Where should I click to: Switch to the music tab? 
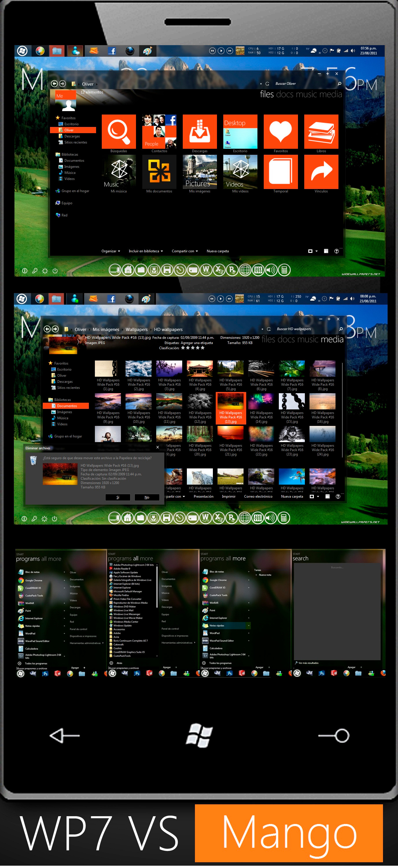pos(305,94)
